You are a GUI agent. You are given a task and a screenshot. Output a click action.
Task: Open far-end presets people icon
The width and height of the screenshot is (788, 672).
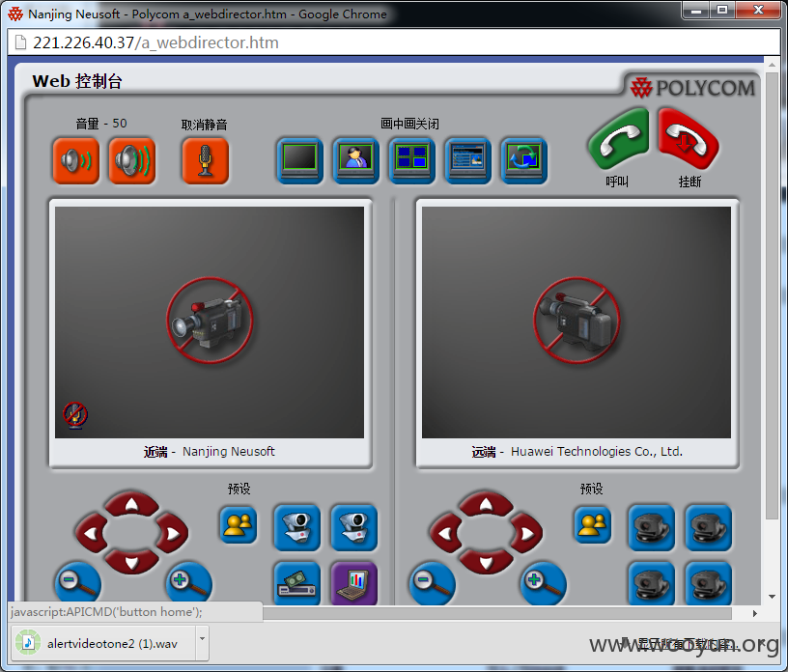click(593, 526)
